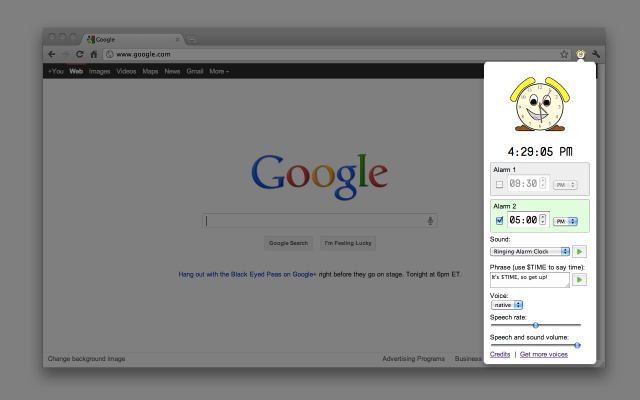Open the Credits link
The height and width of the screenshot is (400, 640).
(500, 354)
